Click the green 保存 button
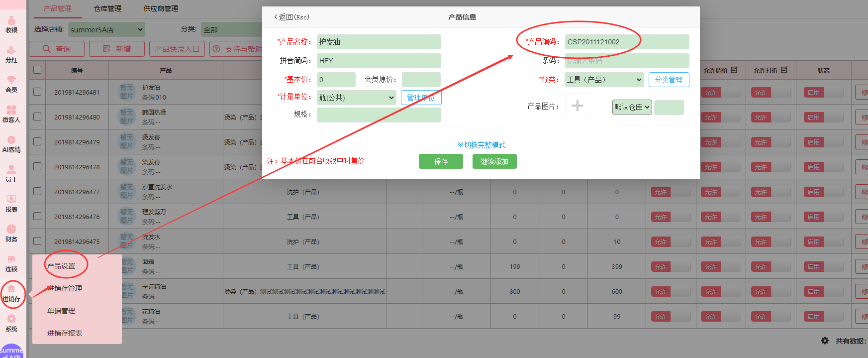The image size is (868, 358). tap(441, 161)
